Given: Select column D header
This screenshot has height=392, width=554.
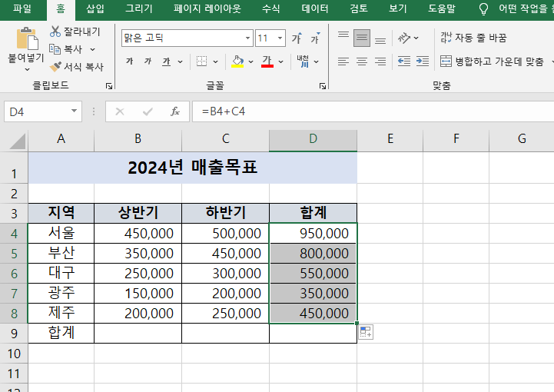Looking at the screenshot, I should pos(313,139).
